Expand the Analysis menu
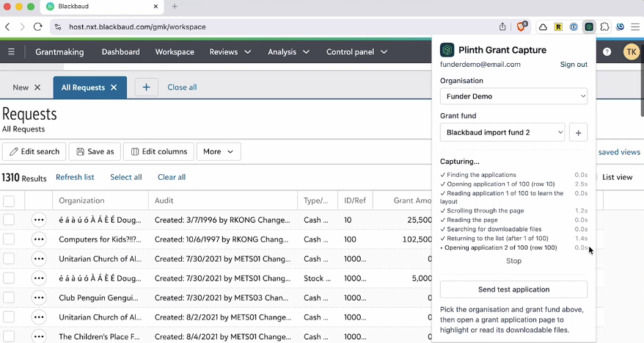Screen dimensions: 644x343 [288, 52]
